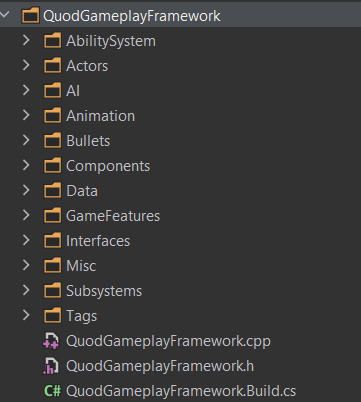The image size is (361, 402).
Task: Open QuodGameplayFramework.cpp file
Action: click(x=168, y=341)
